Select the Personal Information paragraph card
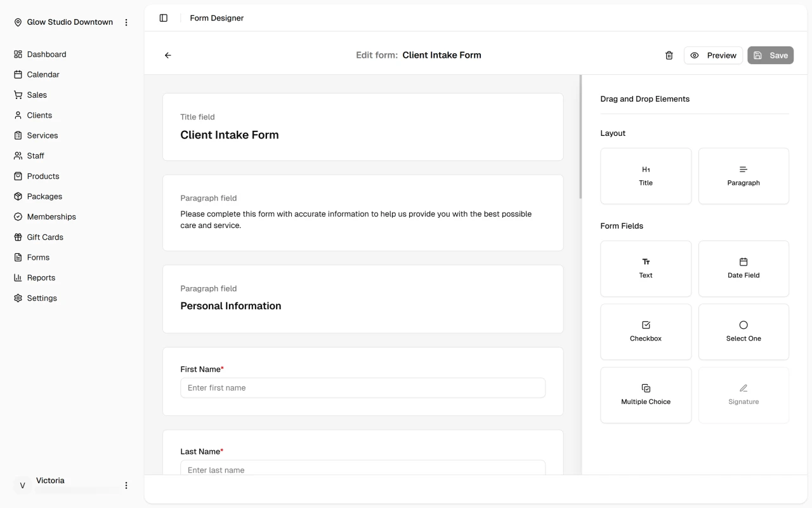Viewport: 812px width, 508px height. coord(363,299)
